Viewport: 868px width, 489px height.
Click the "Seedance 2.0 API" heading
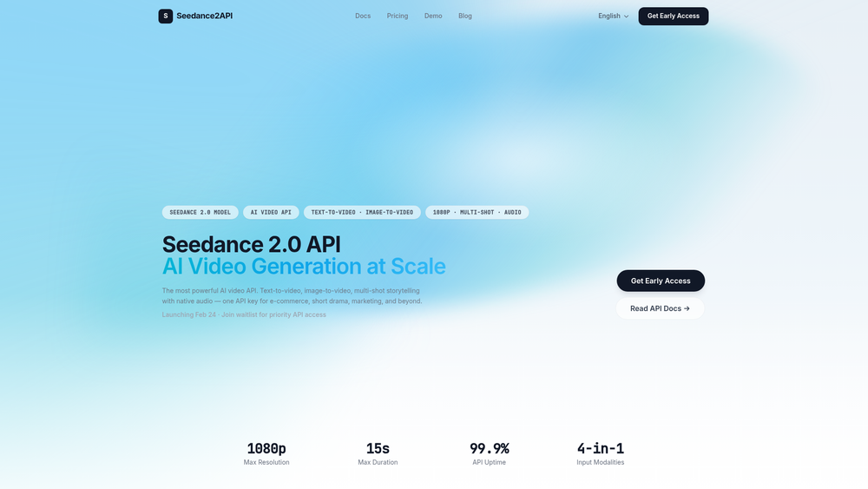252,244
